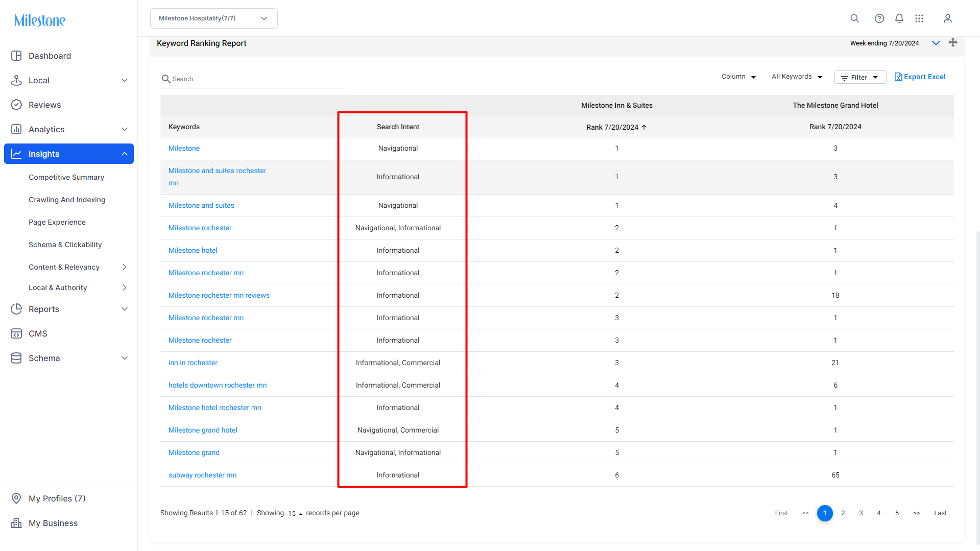This screenshot has height=551, width=980.
Task: Open the 'Milestone and suites' keyword link
Action: coord(201,205)
